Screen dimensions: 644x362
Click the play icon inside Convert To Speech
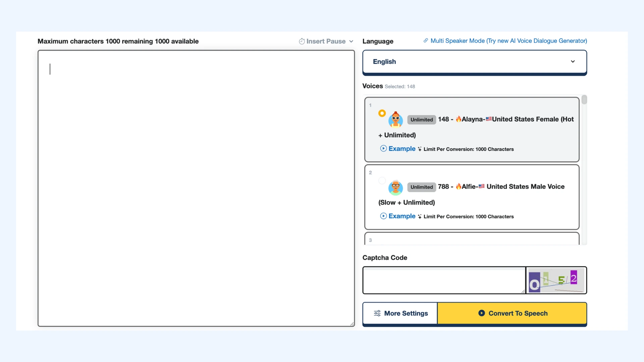click(482, 313)
